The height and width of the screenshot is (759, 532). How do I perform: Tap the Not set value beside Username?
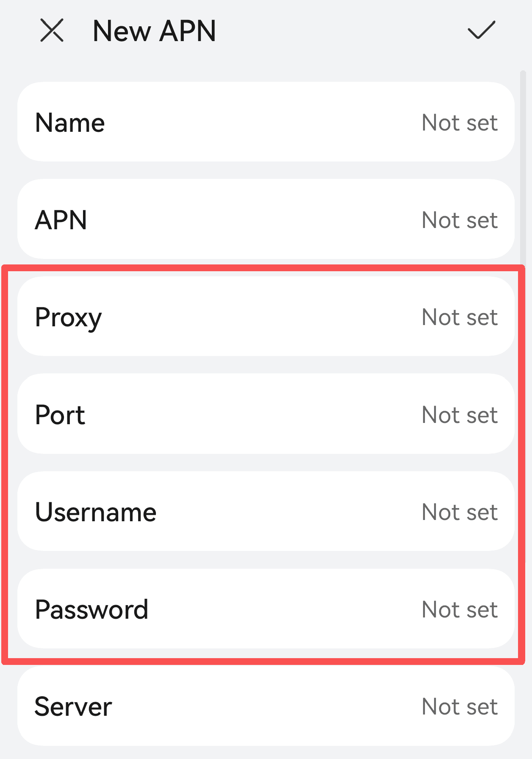460,512
